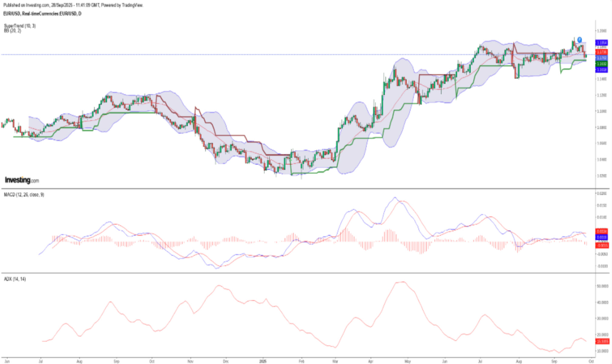This screenshot has width=612, height=364.
Task: Click the blue MACD value tag
Action: [601, 237]
